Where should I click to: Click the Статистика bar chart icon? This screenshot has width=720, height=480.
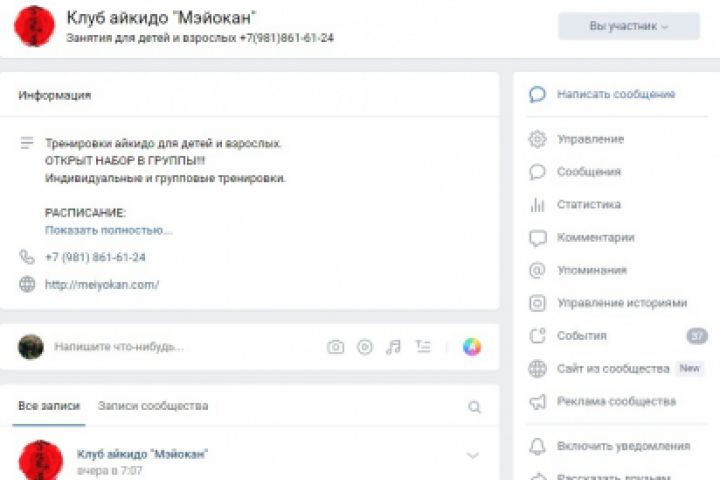[537, 204]
